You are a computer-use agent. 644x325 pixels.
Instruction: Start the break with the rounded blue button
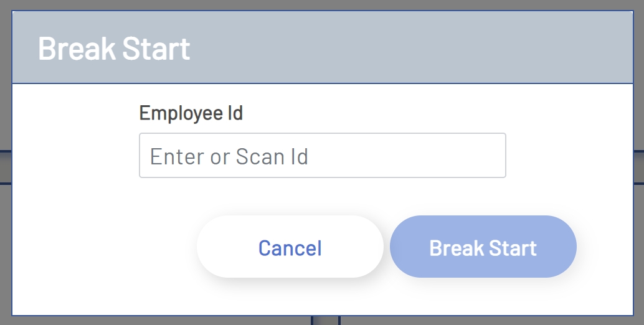tap(483, 247)
